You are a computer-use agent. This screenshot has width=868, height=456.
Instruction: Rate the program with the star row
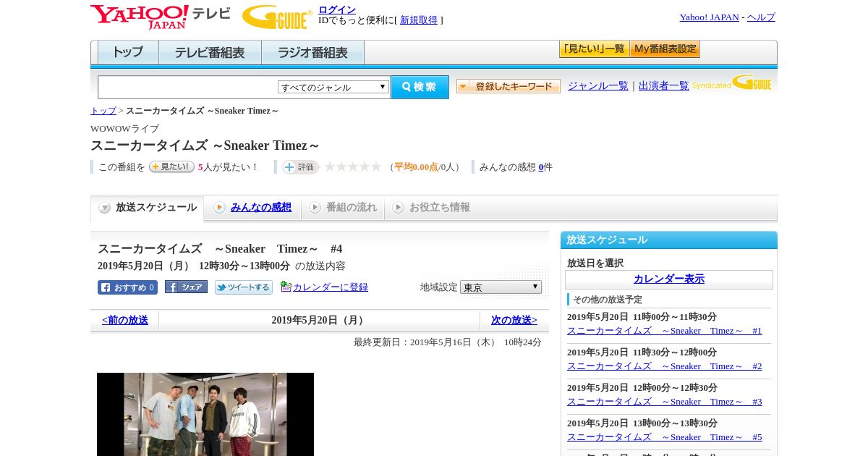point(352,166)
